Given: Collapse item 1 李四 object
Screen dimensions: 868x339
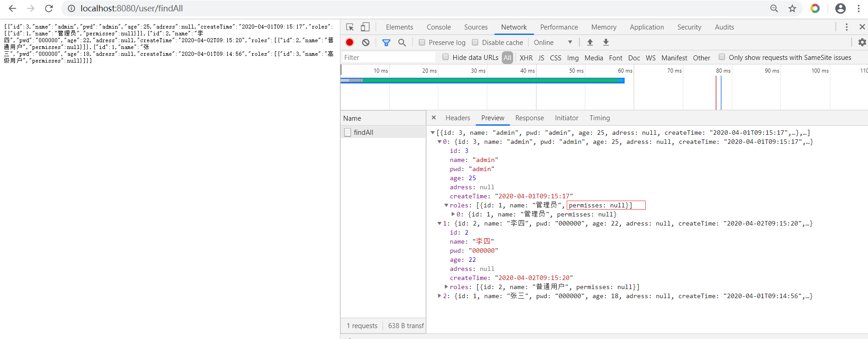Looking at the screenshot, I should (439, 223).
